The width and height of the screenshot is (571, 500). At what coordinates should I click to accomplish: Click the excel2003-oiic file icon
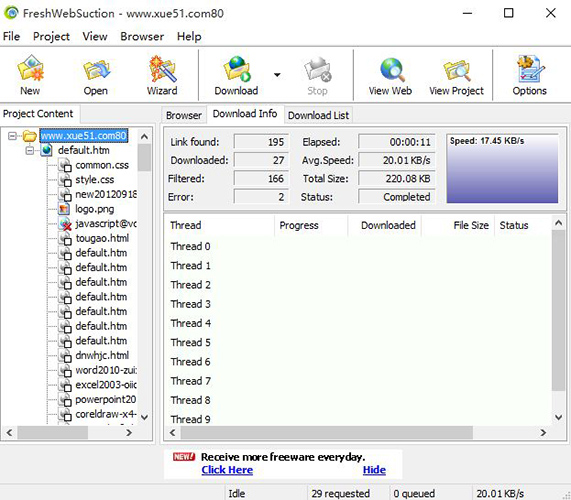(65, 385)
